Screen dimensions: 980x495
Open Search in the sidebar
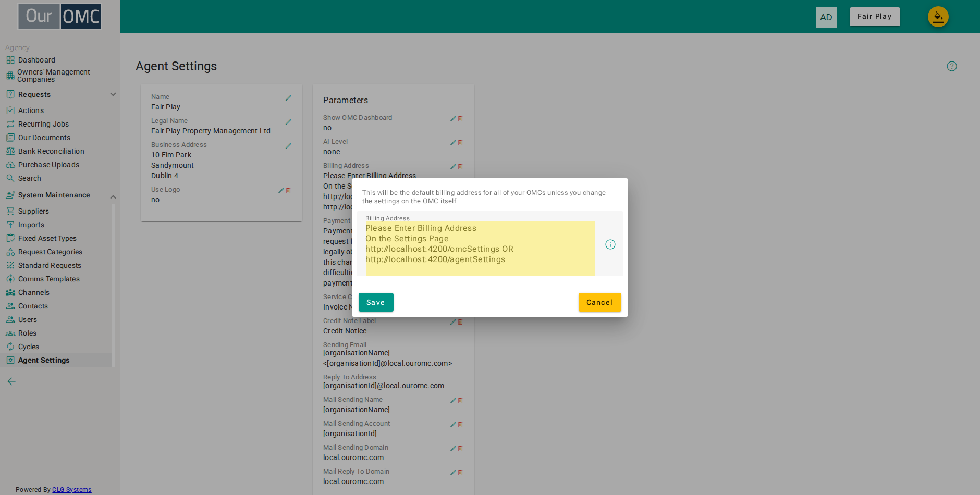pos(30,178)
